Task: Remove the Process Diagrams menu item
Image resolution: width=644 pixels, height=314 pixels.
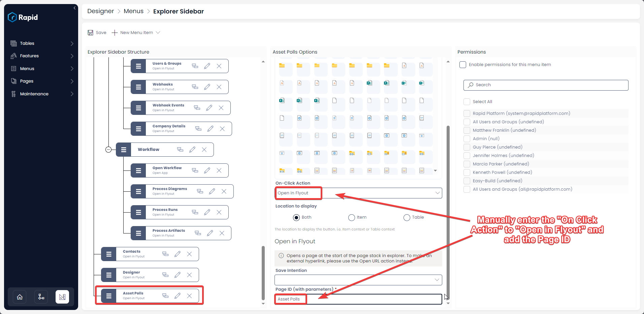Action: point(224,191)
